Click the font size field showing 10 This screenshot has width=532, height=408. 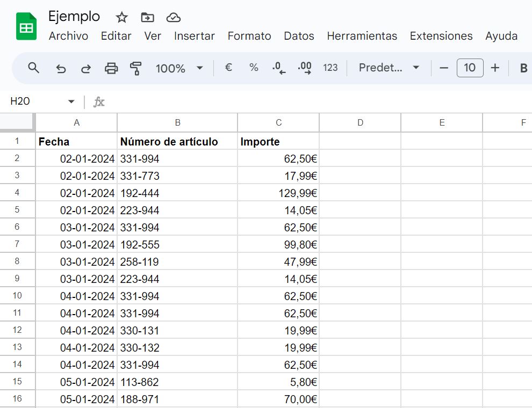tap(470, 68)
